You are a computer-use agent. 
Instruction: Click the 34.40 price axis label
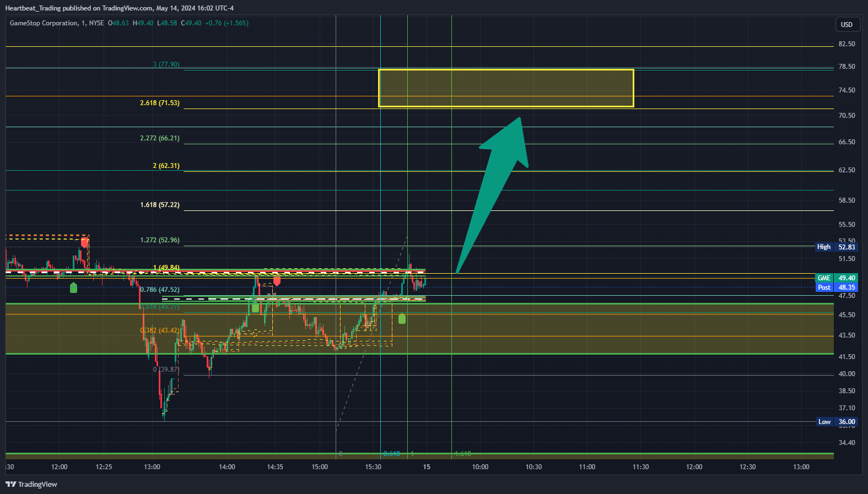pyautogui.click(x=847, y=443)
